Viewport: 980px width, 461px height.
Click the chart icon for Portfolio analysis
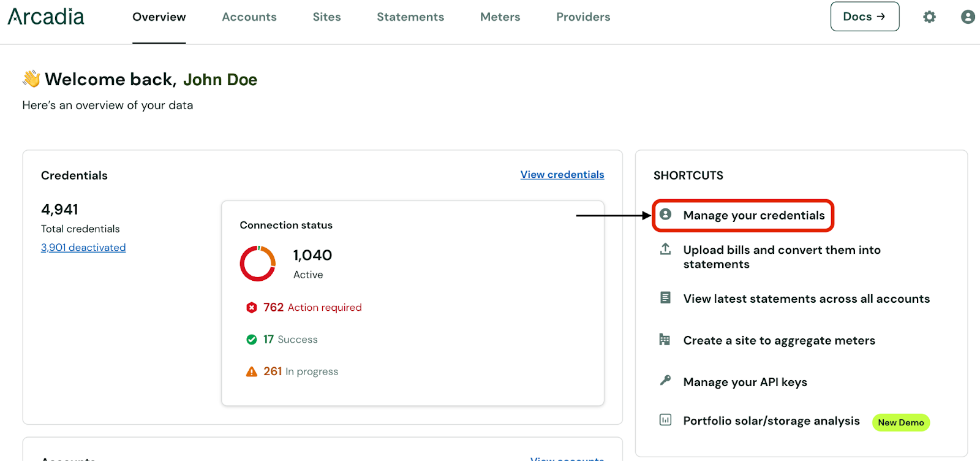[665, 420]
